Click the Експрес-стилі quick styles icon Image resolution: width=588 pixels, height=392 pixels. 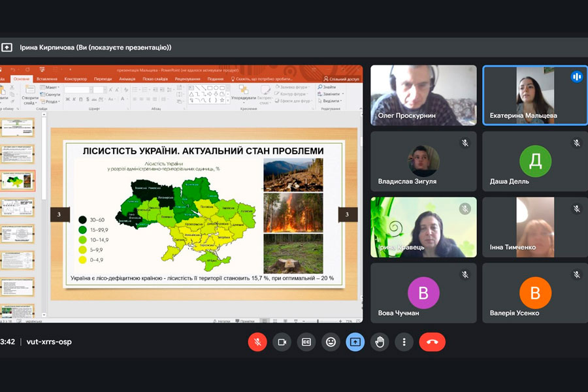[265, 90]
